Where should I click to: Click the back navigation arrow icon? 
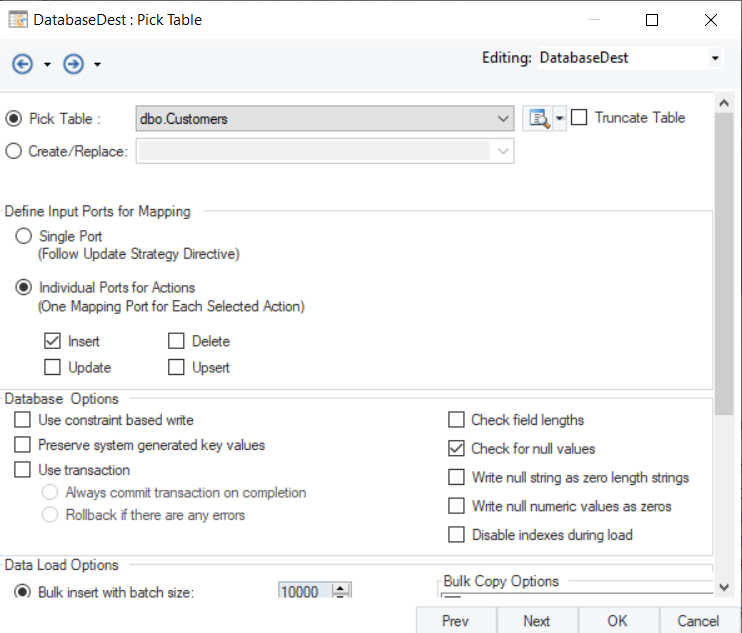22,64
